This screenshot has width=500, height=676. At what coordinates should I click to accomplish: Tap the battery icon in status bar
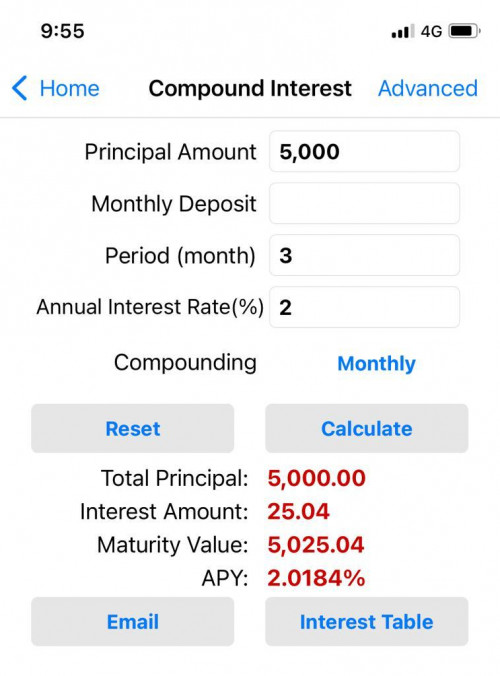click(465, 31)
